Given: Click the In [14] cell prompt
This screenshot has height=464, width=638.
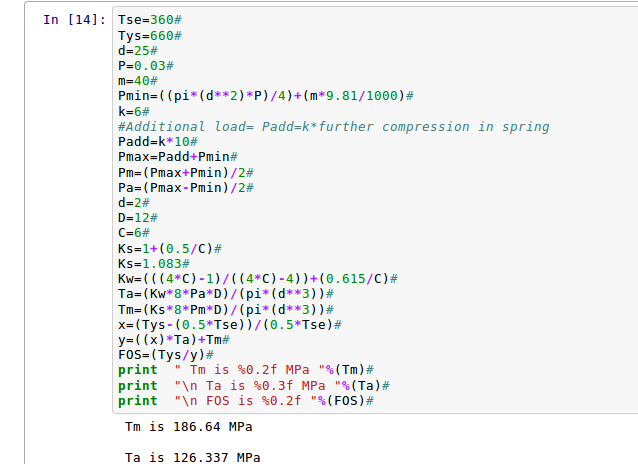Looking at the screenshot, I should [74, 20].
